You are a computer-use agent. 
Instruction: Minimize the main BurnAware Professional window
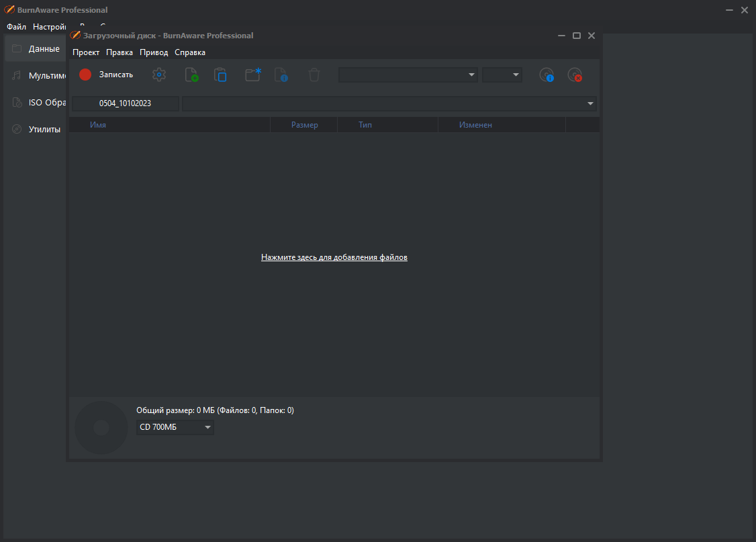click(730, 9)
